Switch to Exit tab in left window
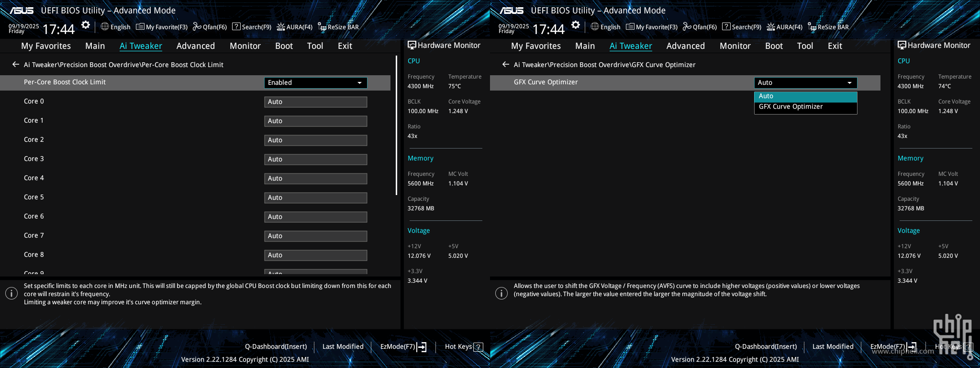 pyautogui.click(x=345, y=46)
